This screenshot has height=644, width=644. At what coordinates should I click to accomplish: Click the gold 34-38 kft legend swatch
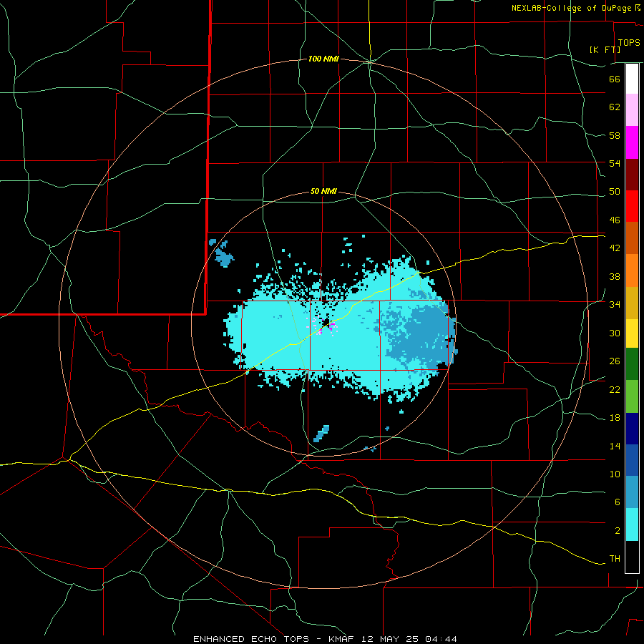pos(632,303)
